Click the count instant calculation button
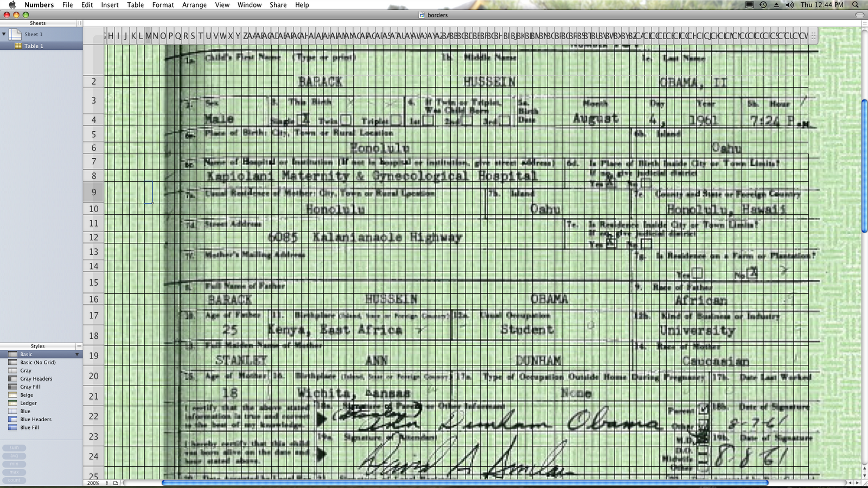 tap(14, 480)
